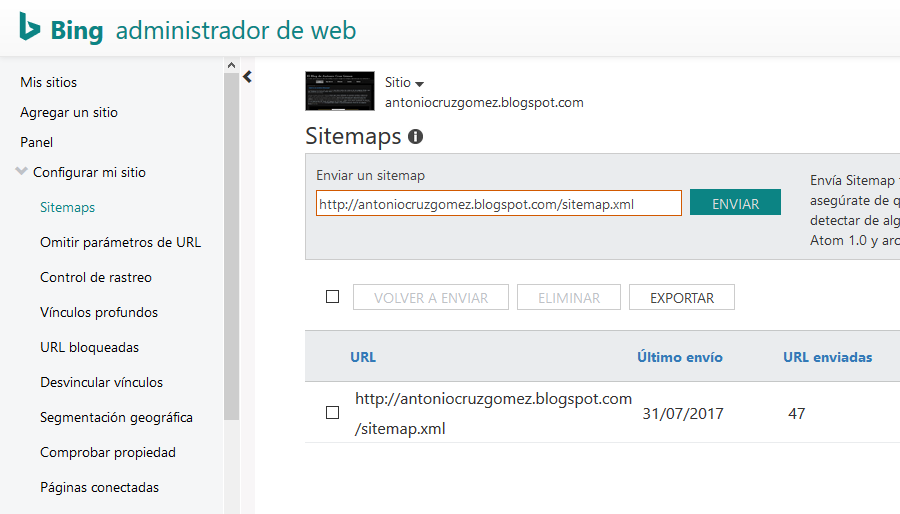Select Sitemaps in the sidebar
Screen dimensions: 900x514
click(x=67, y=208)
